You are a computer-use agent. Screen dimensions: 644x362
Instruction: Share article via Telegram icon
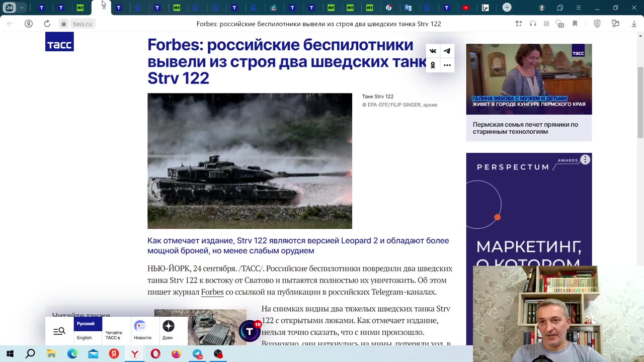(x=447, y=51)
